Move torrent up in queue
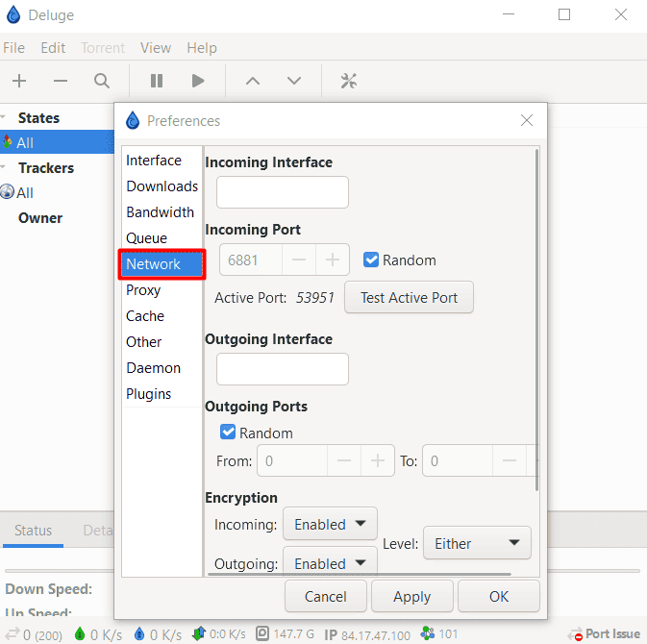The width and height of the screenshot is (647, 644). [x=253, y=81]
